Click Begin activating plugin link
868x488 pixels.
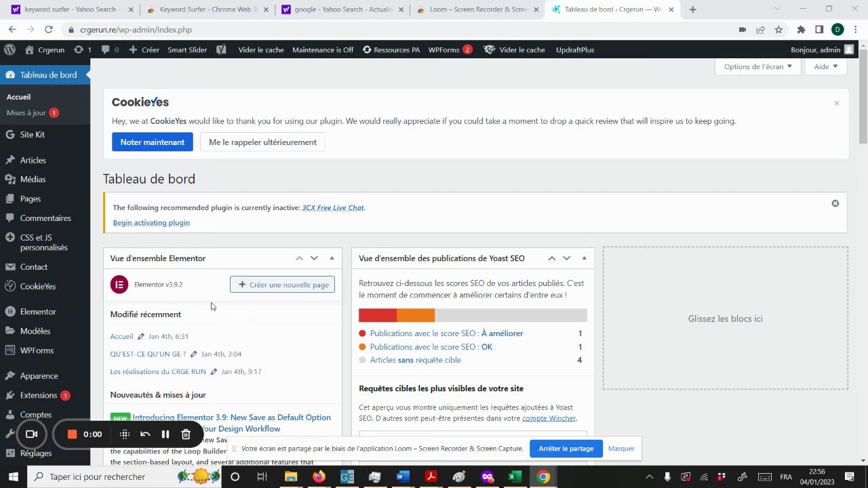point(151,222)
